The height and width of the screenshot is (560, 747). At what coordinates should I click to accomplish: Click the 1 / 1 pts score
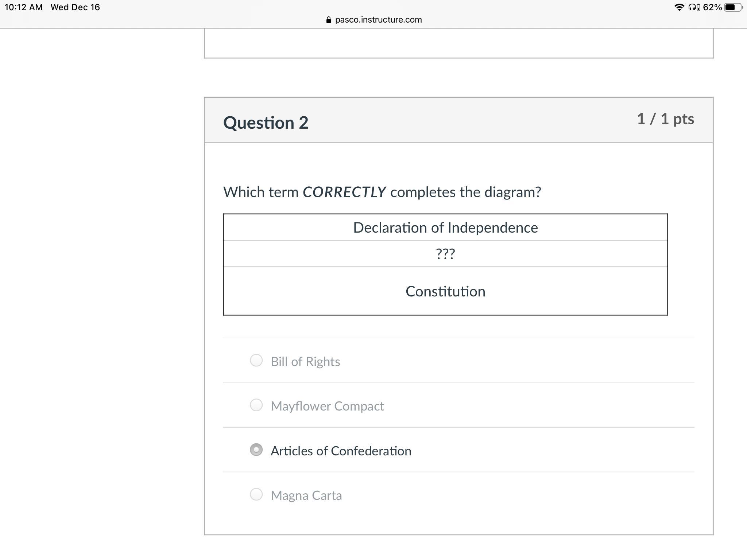pos(665,119)
